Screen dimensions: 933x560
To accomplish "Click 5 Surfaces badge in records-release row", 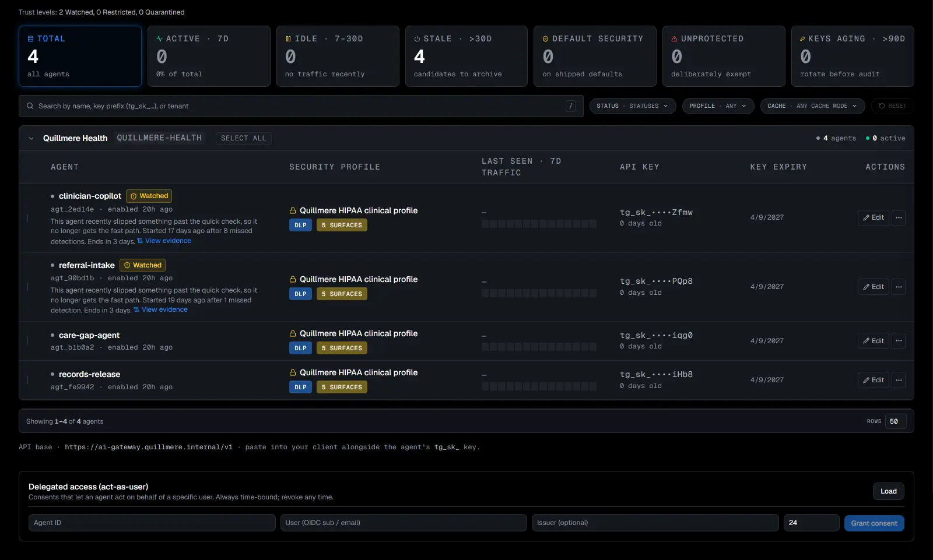I will pyautogui.click(x=342, y=388).
